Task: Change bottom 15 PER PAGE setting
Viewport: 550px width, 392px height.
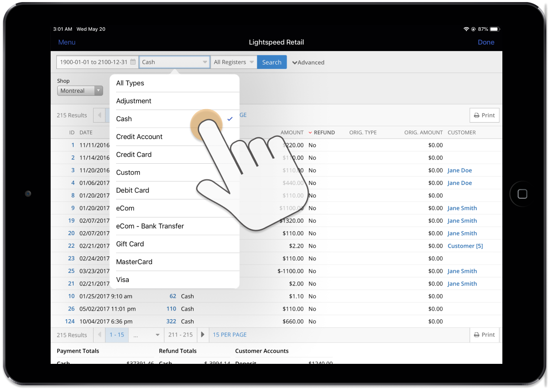Action: 230,335
